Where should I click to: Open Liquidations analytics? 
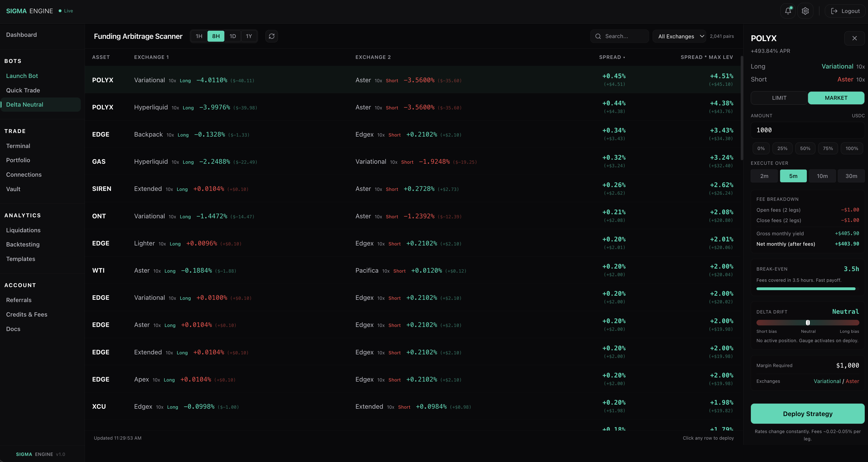pos(23,230)
